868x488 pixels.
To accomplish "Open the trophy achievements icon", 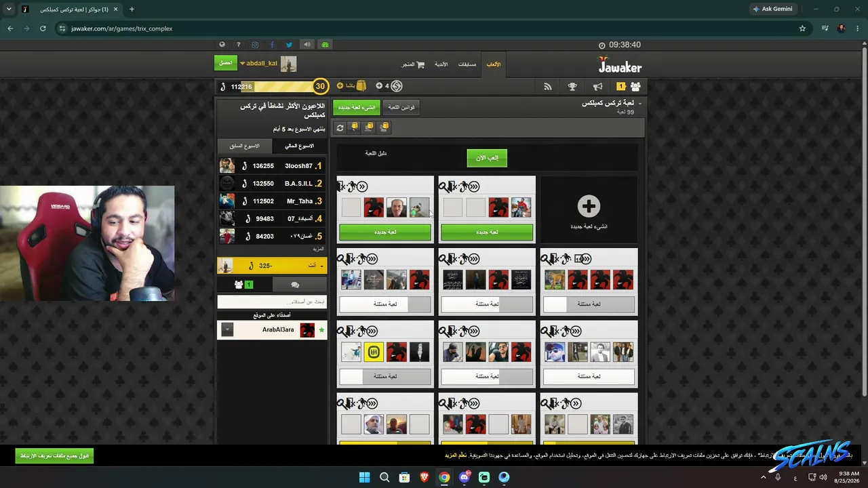I will point(572,86).
